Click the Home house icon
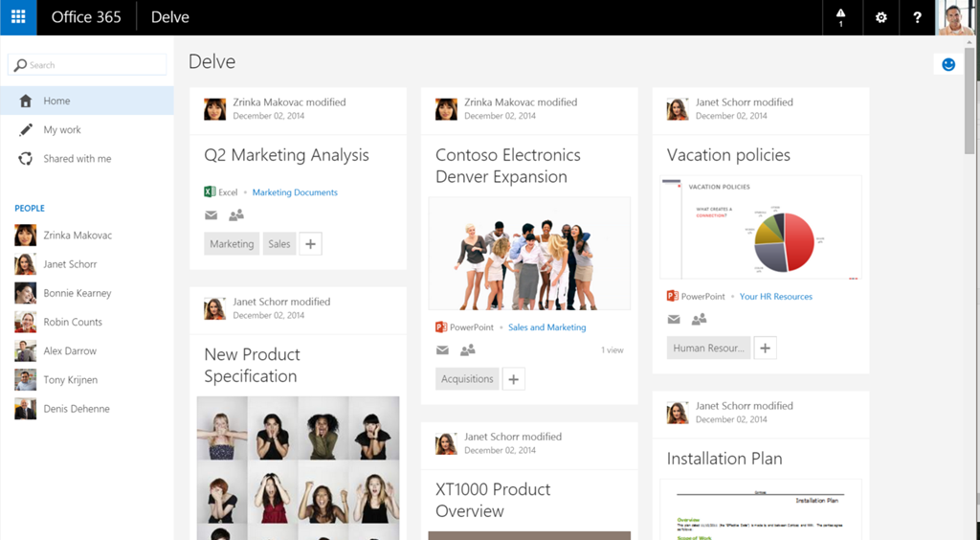980x540 pixels. coord(26,101)
